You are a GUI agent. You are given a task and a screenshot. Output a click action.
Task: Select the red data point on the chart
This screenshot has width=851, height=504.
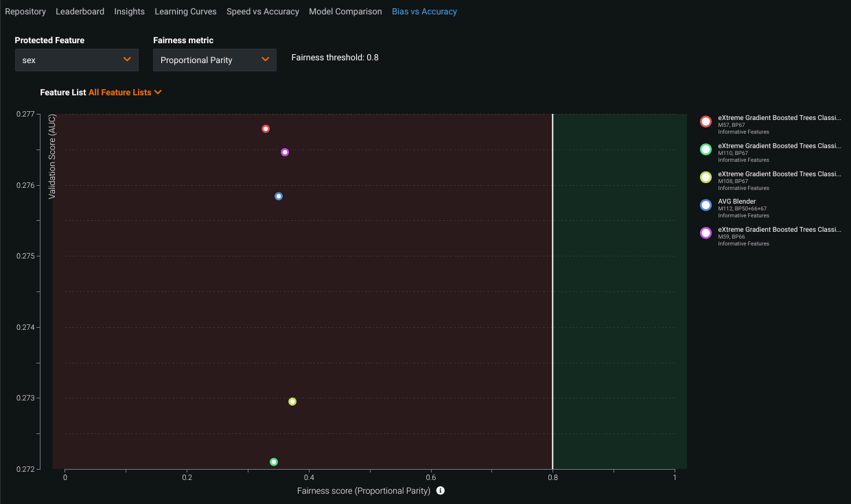(266, 129)
